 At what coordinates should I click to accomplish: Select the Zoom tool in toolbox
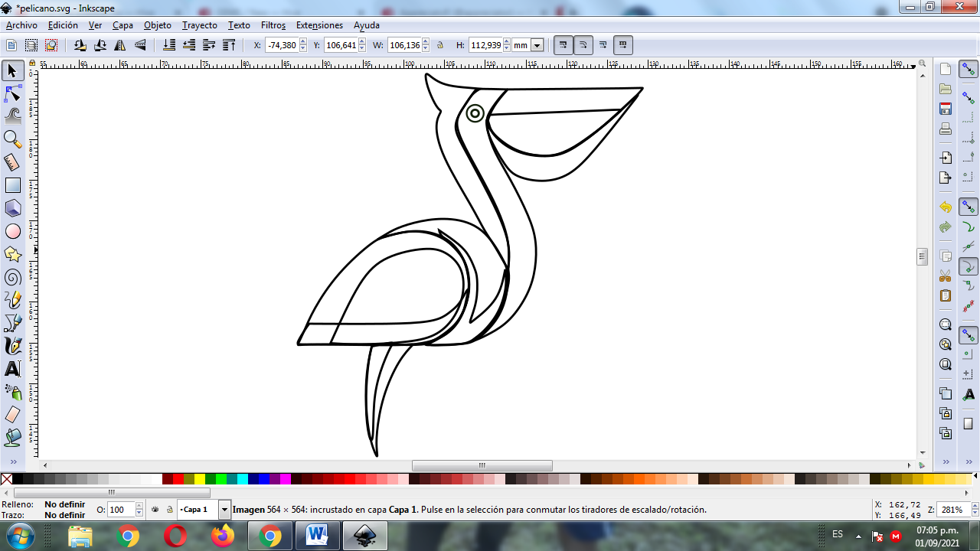tap(12, 139)
